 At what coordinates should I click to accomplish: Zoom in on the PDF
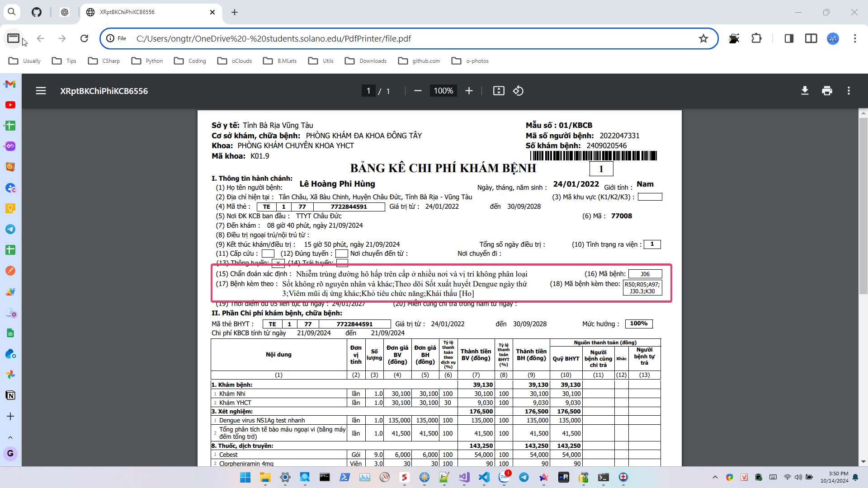pos(469,91)
